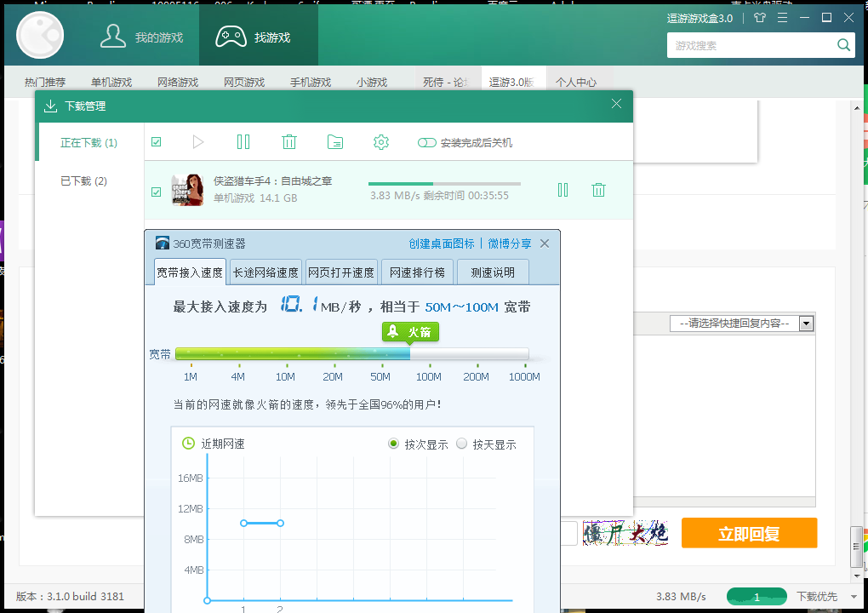The image size is (868, 613).
Task: Click the 宽带 speed gauge bar
Action: pyautogui.click(x=352, y=354)
